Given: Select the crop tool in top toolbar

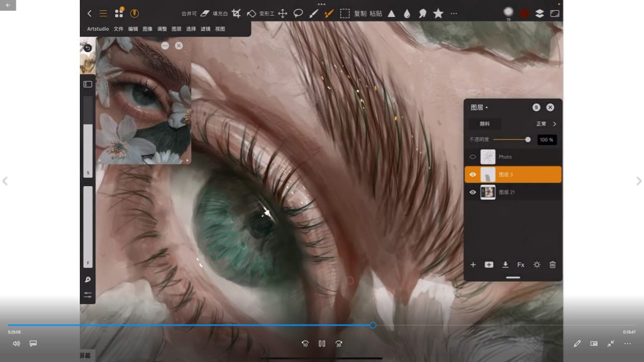Looking at the screenshot, I should click(x=236, y=13).
